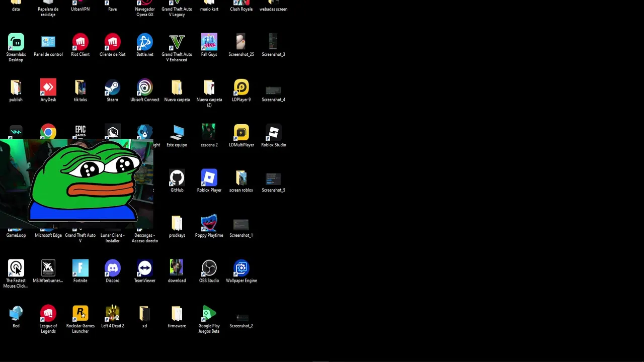
Task: Click the webadas screen label
Action: pyautogui.click(x=273, y=9)
